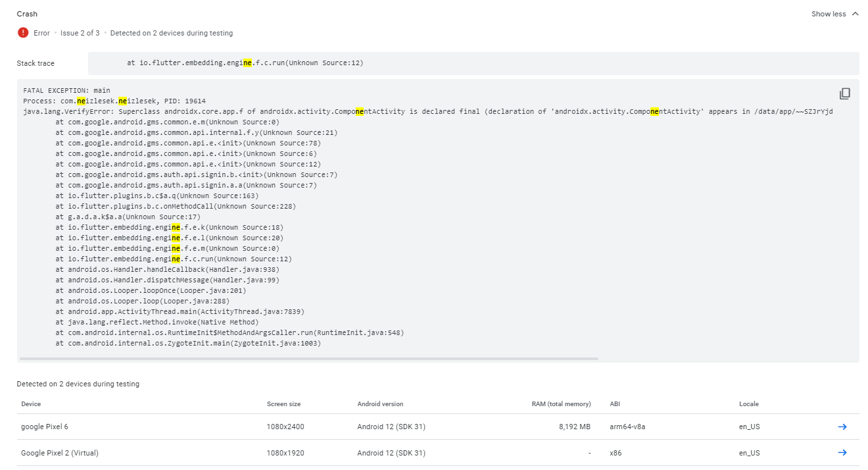Click the Android version column header

(x=380, y=404)
